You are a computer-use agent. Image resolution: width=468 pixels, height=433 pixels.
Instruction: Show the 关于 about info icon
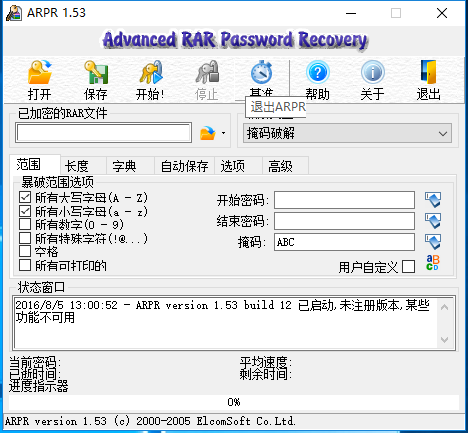click(373, 80)
